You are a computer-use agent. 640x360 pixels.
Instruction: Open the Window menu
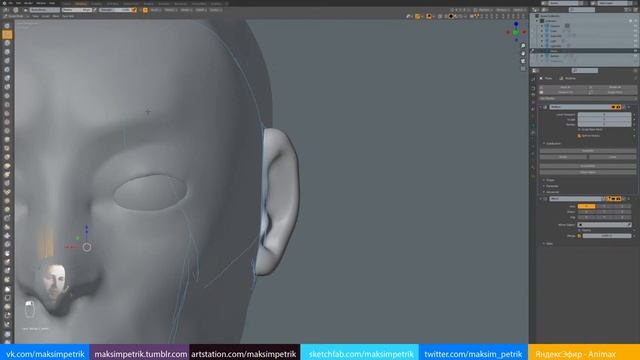pos(41,3)
